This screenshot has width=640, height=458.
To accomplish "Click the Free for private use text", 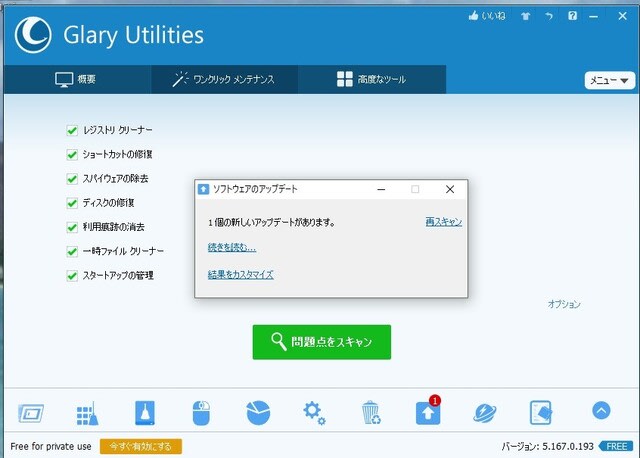I will coord(51,446).
